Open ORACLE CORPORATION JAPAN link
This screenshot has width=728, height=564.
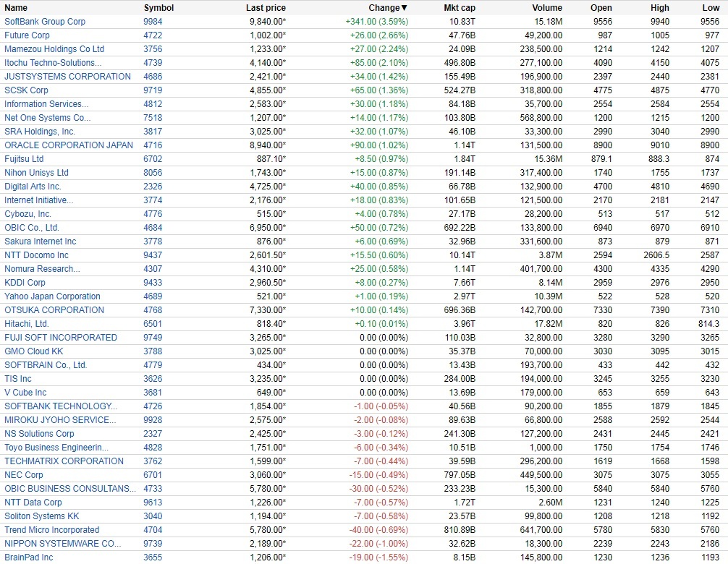(69, 145)
